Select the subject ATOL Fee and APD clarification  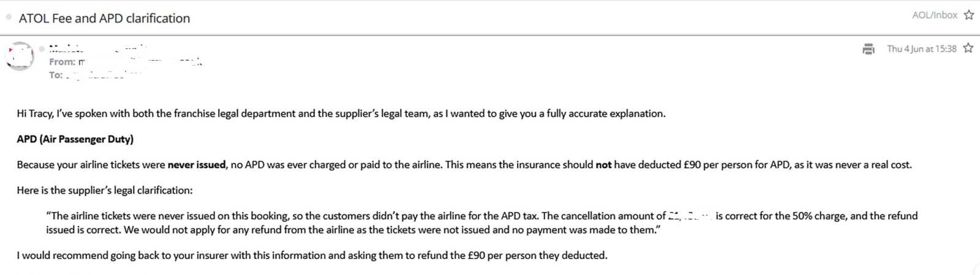[105, 18]
